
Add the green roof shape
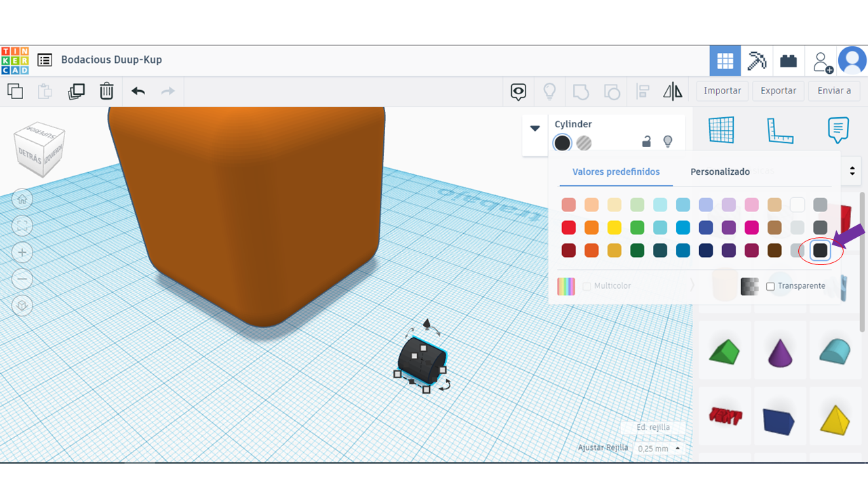725,352
